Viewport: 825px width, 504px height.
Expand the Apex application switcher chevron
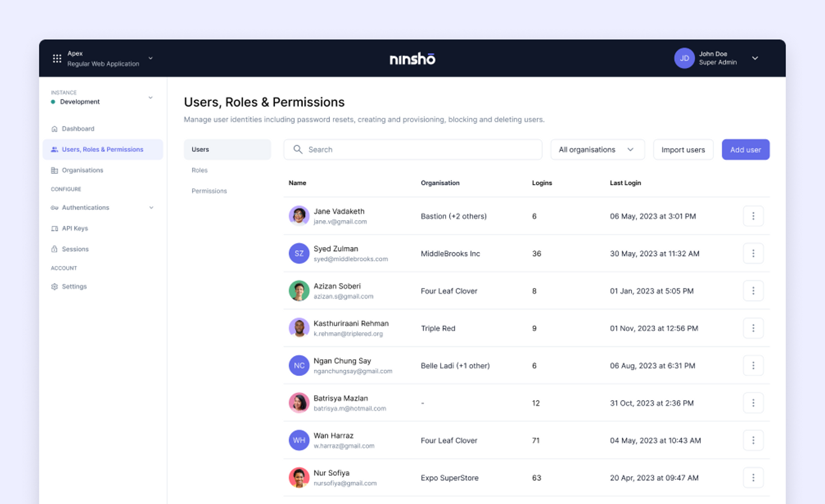tap(151, 58)
